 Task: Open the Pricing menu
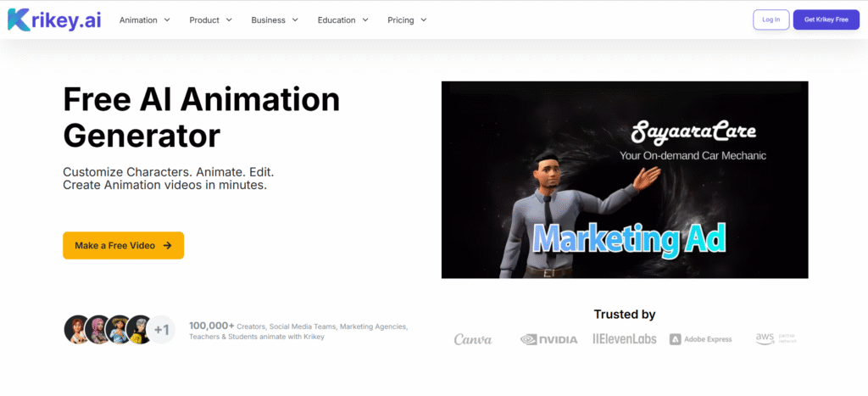407,20
